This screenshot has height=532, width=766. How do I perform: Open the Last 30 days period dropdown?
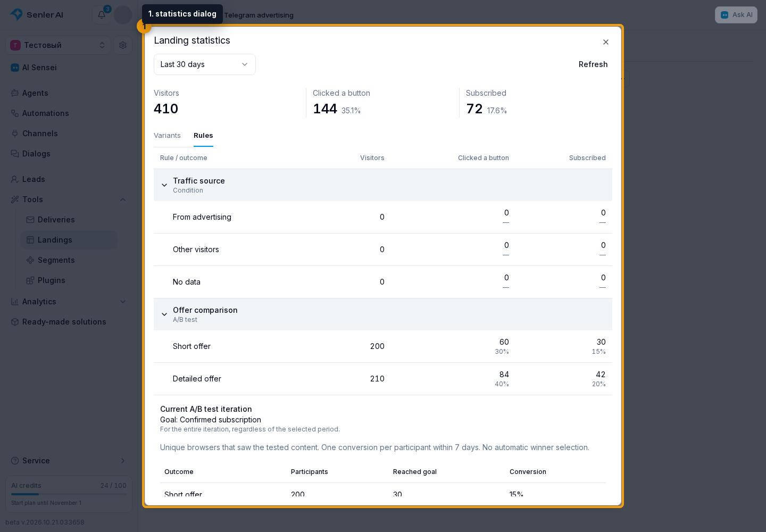(x=205, y=64)
